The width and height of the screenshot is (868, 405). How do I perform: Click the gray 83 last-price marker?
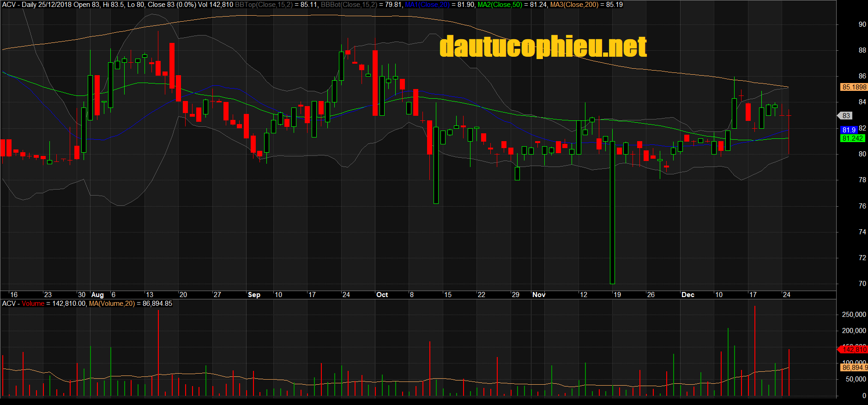click(845, 116)
